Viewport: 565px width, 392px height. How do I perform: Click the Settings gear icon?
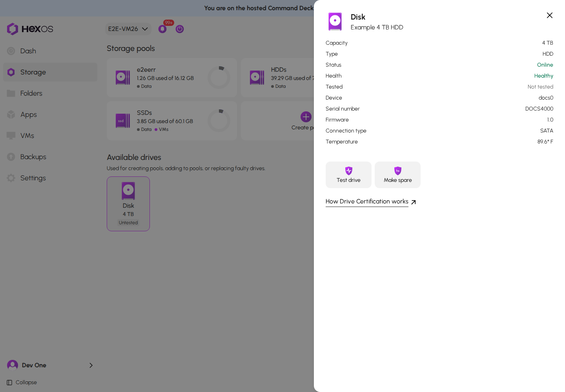point(11,178)
